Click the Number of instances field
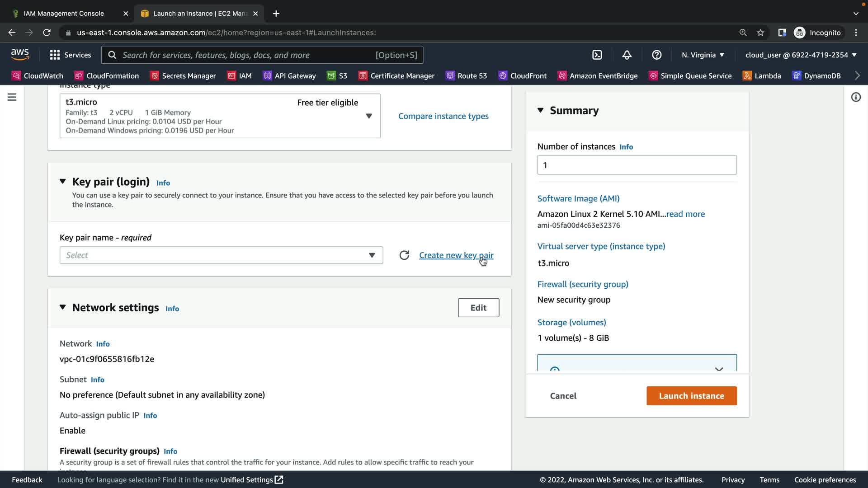Image resolution: width=868 pixels, height=488 pixels. (637, 165)
